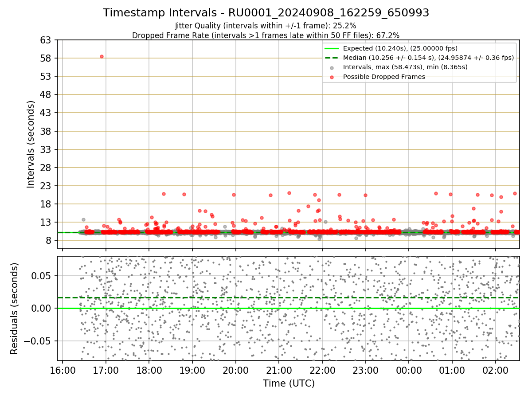This screenshot has height=399, width=532.
Task: Click the 23 tick on intervals axis
Action: 47,186
